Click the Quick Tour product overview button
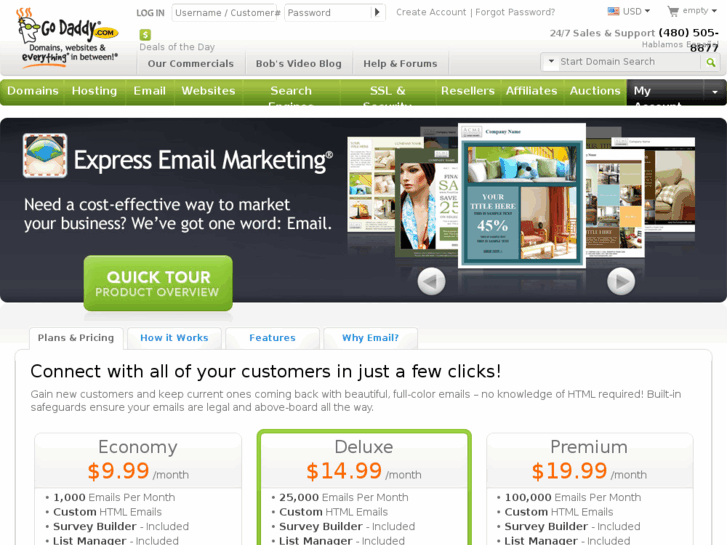Image resolution: width=727 pixels, height=545 pixels. click(158, 283)
